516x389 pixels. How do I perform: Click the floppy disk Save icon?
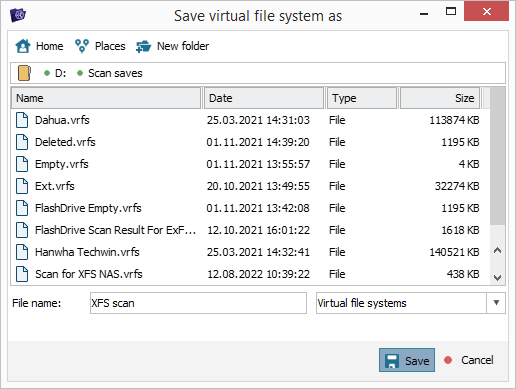[x=392, y=361]
